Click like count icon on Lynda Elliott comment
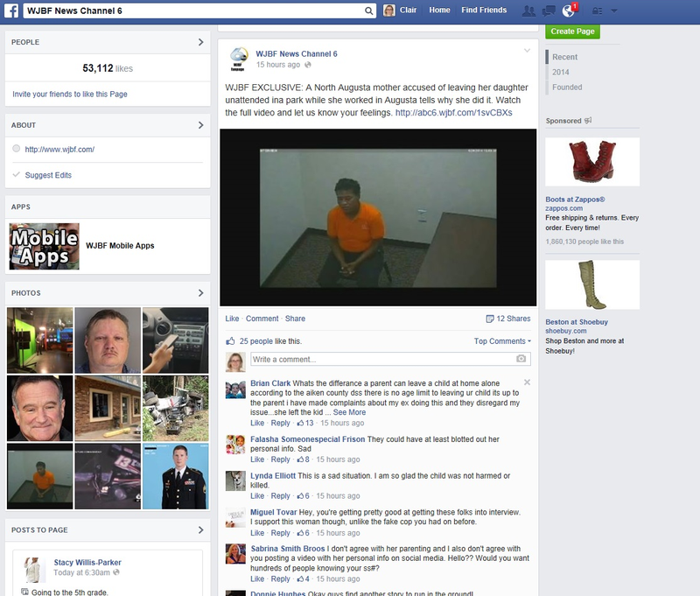700x596 pixels. coord(300,496)
